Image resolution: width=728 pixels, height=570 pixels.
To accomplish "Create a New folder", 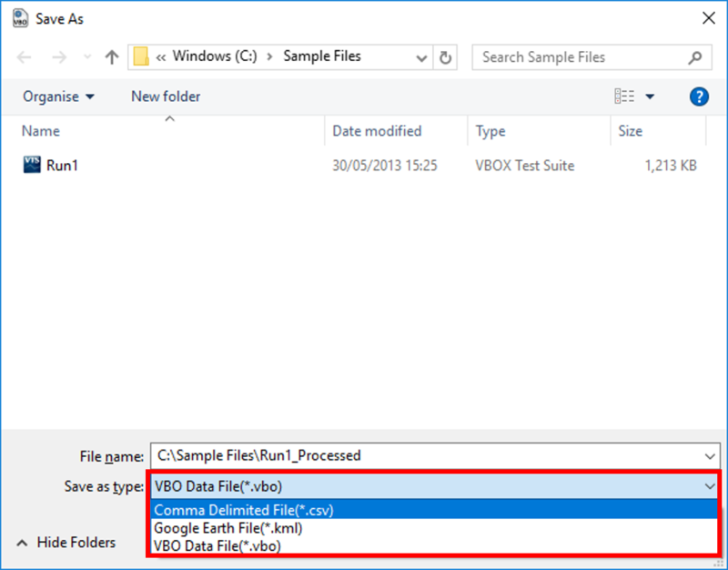I will point(166,97).
